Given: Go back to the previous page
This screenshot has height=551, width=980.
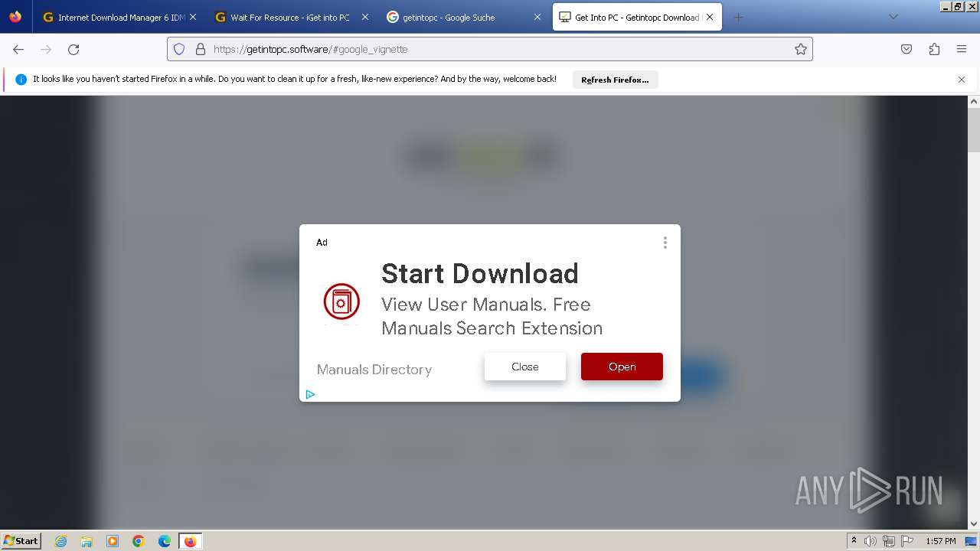Looking at the screenshot, I should [x=18, y=49].
